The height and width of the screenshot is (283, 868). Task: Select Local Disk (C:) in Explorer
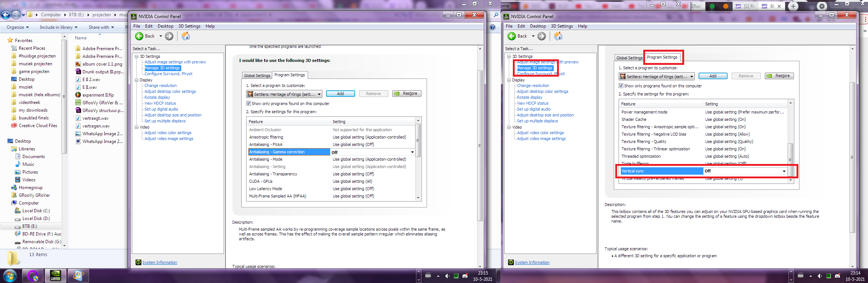36,211
